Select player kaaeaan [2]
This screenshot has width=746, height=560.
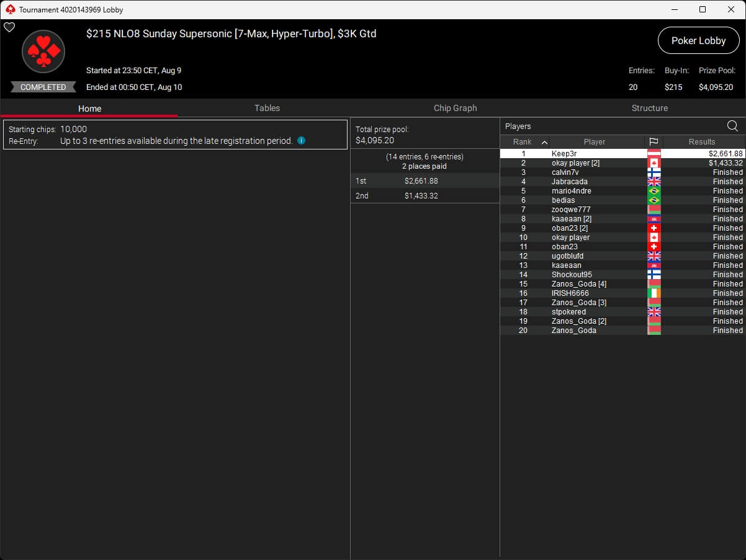coord(622,219)
